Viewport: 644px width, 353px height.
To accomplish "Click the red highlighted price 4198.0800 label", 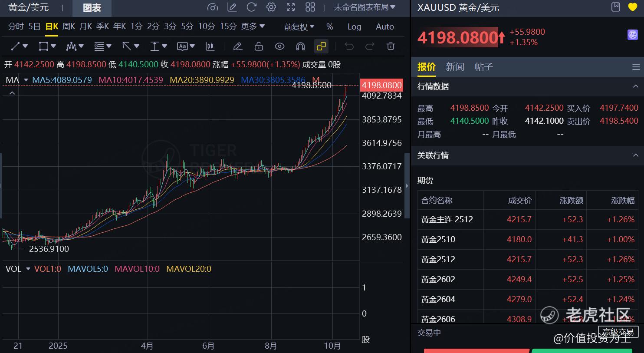I will coord(381,85).
